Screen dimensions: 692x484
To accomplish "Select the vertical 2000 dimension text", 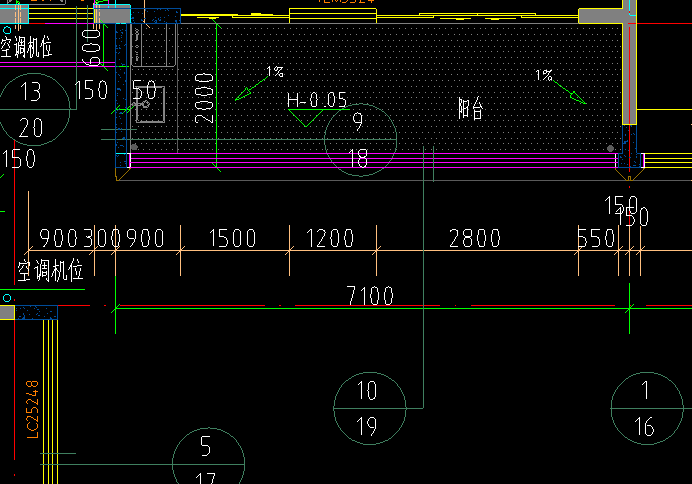I will (x=204, y=98).
